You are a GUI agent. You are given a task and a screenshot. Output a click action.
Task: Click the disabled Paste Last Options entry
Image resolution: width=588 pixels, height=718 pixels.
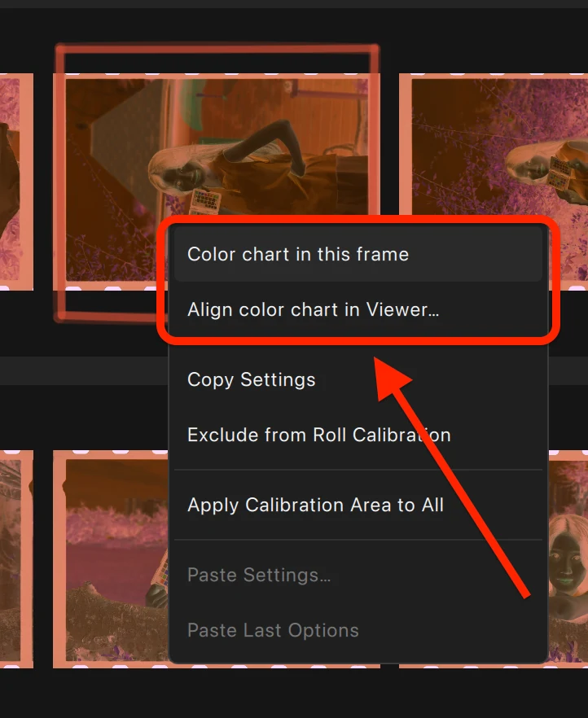[358, 630]
